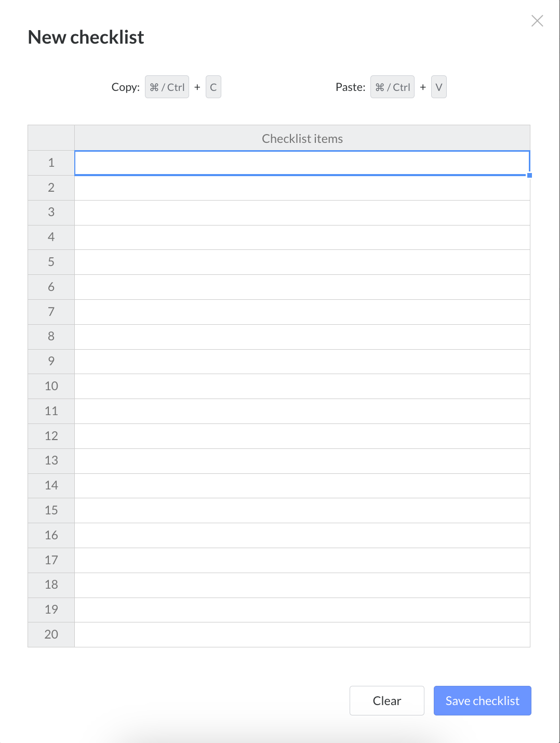
Task: Click the Cmd/Ctrl badge next to Paste
Action: tap(392, 87)
